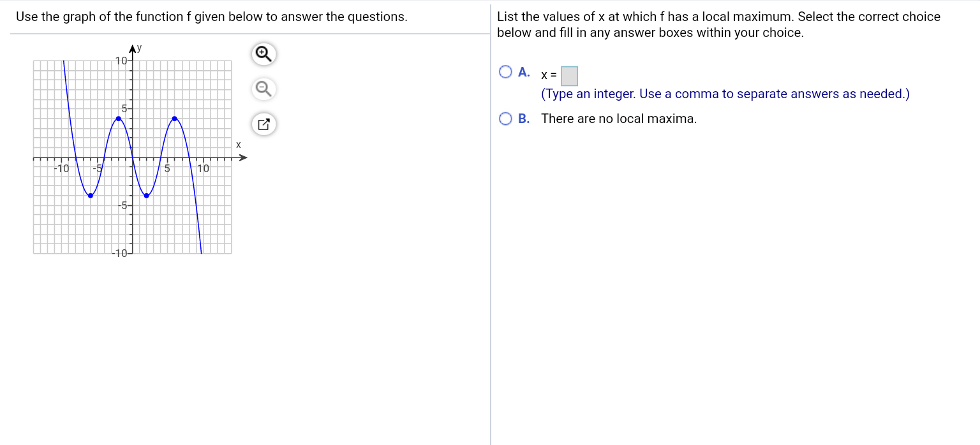Click the x-axis label at right
The height and width of the screenshot is (445, 980).
pyautogui.click(x=239, y=145)
